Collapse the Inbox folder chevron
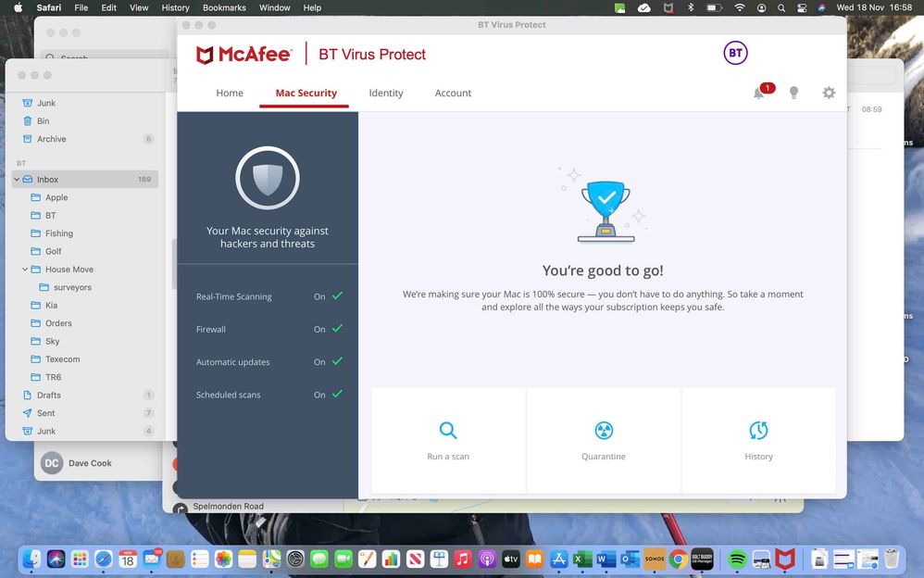Screen dimensions: 924x578 pos(17,180)
